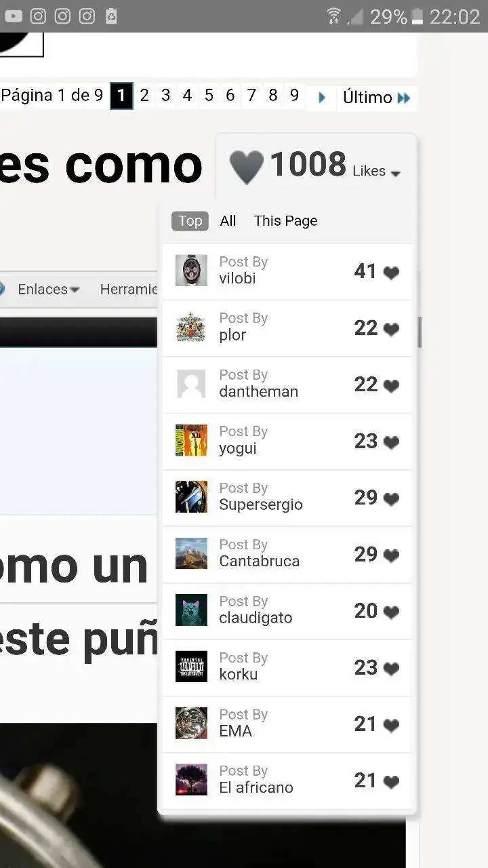The height and width of the screenshot is (868, 488).
Task: Switch to the This Page tab
Action: tap(285, 221)
